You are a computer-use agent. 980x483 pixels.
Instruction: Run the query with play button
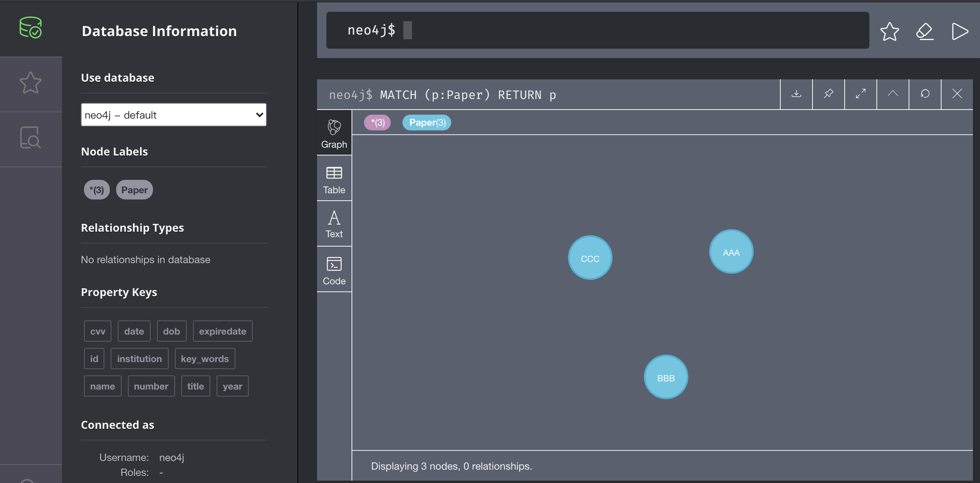960,31
